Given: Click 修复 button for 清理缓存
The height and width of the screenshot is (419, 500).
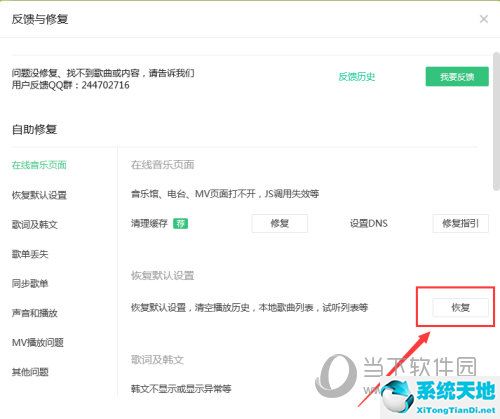Looking at the screenshot, I should click(x=279, y=223).
